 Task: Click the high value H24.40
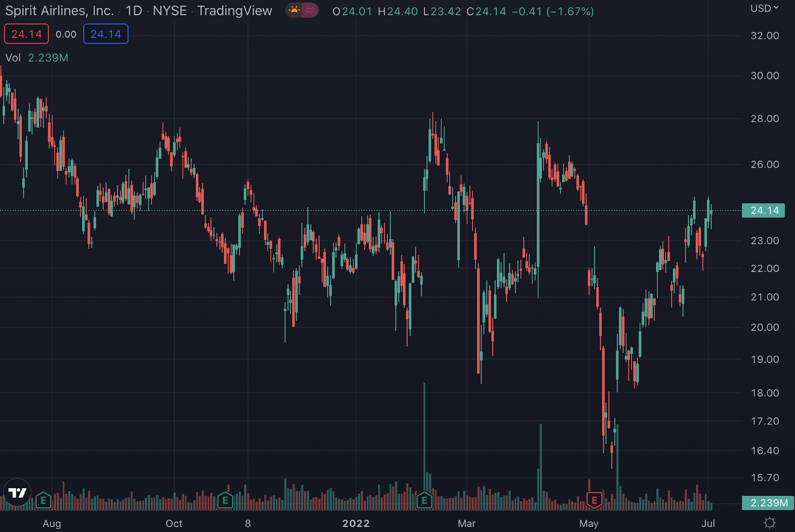398,11
